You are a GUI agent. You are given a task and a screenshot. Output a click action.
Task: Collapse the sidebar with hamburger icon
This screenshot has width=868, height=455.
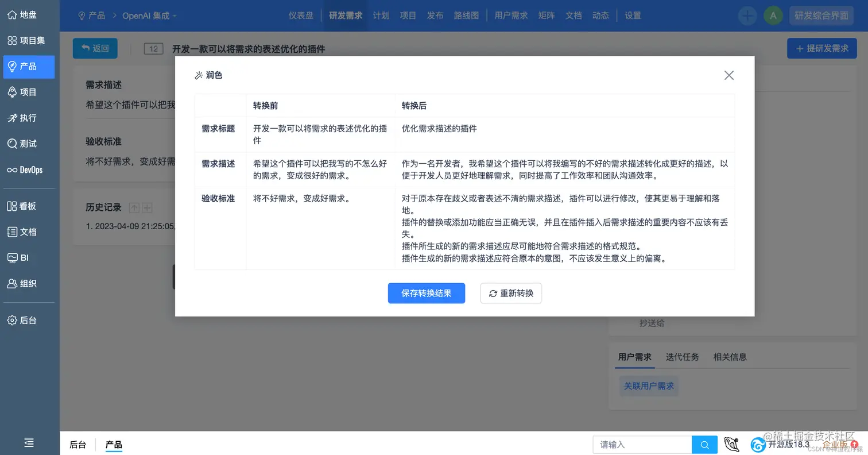point(29,443)
